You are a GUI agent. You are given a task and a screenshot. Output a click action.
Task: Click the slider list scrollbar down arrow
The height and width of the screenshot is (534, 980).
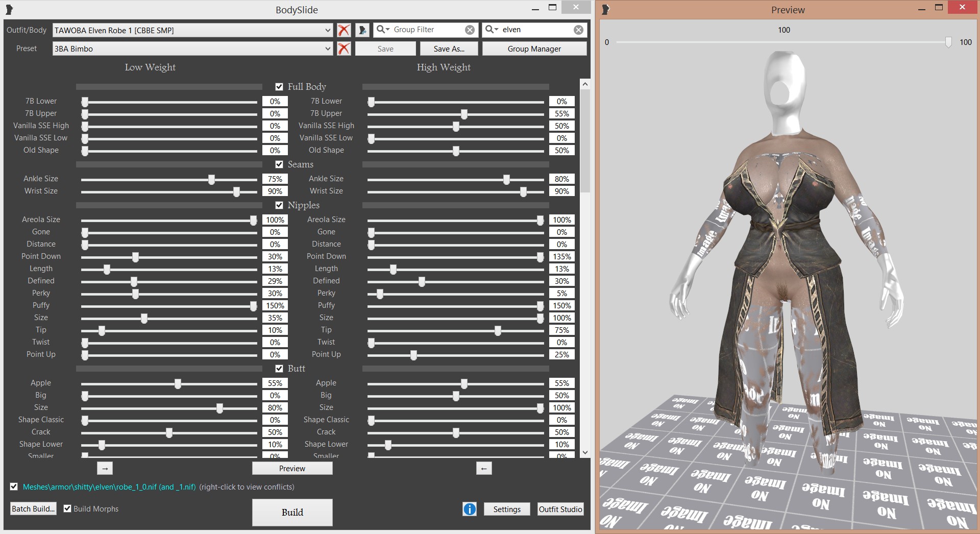(x=585, y=452)
